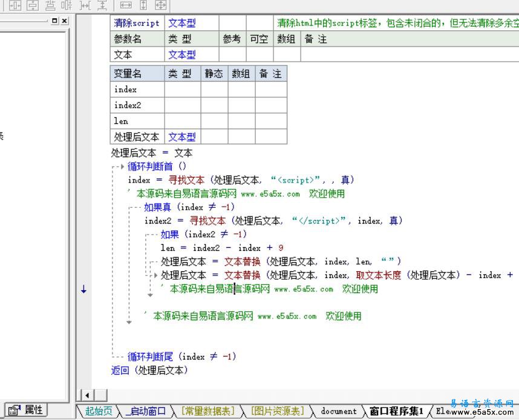Open the 属性 panel tab
This screenshot has width=519, height=420.
point(26,410)
